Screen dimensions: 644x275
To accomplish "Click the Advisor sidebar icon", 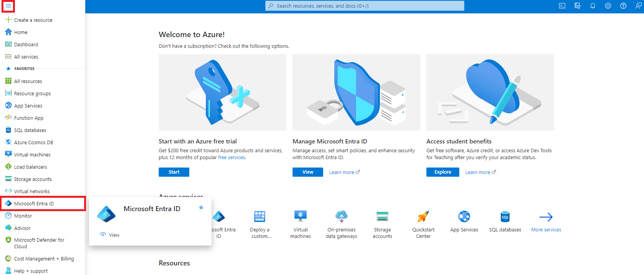I will coord(8,228).
